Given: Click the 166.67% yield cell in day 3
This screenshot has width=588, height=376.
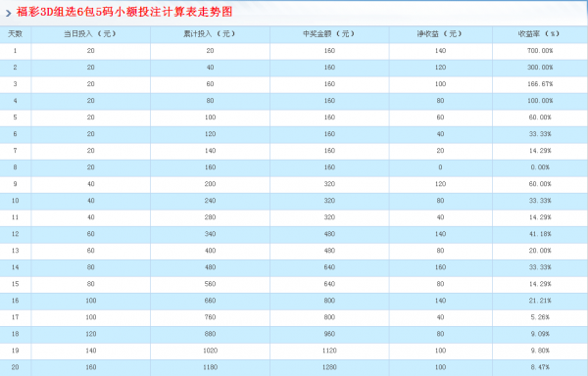Looking at the screenshot, I should click(540, 84).
